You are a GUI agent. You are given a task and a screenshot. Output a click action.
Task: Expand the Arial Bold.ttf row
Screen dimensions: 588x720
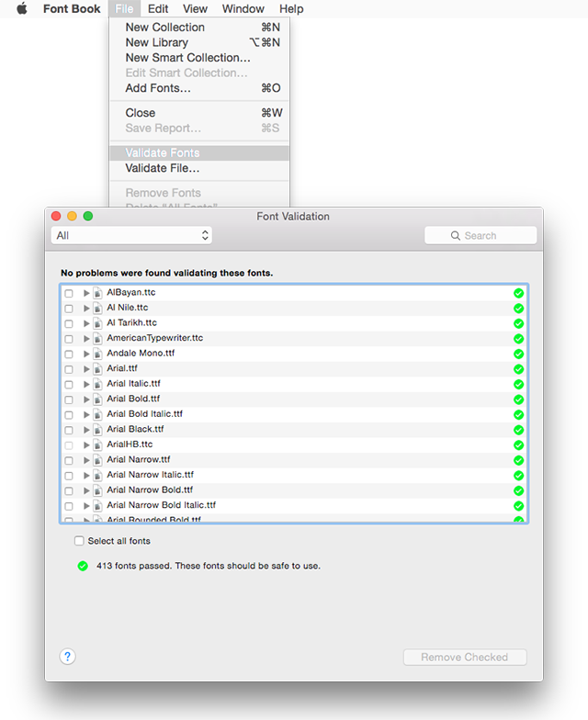pos(86,399)
